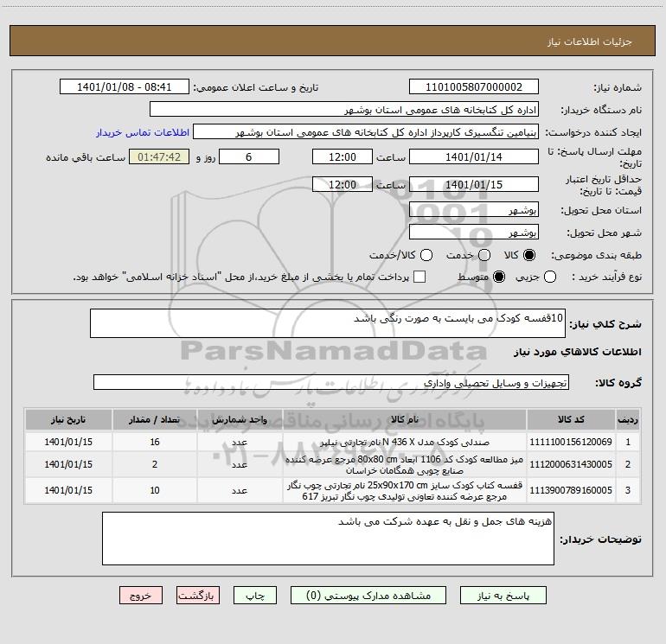Click product code 1113900789160005
This screenshot has height=644, width=666.
coord(571,490)
